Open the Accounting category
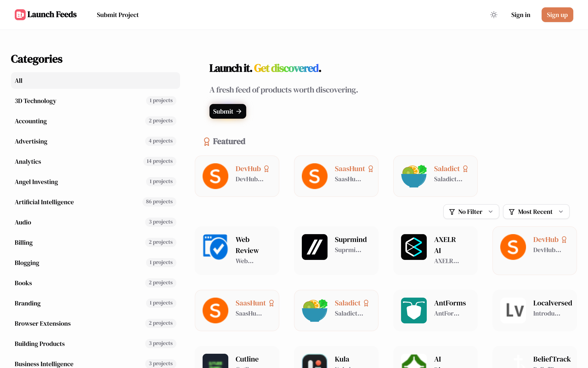The image size is (588, 368). [96, 121]
